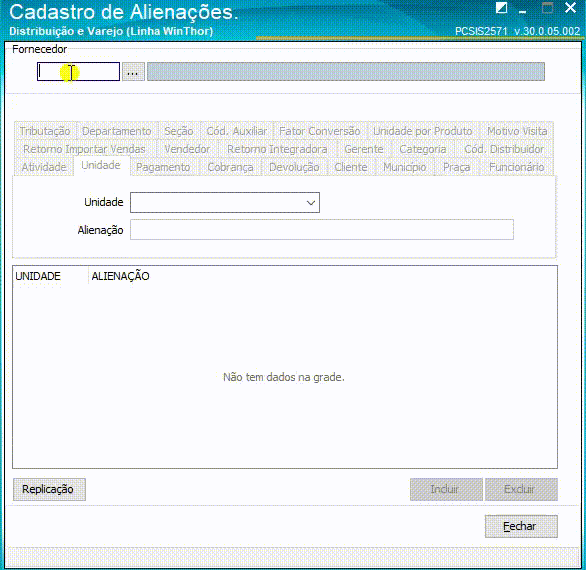Click the Replicação button

click(x=49, y=489)
